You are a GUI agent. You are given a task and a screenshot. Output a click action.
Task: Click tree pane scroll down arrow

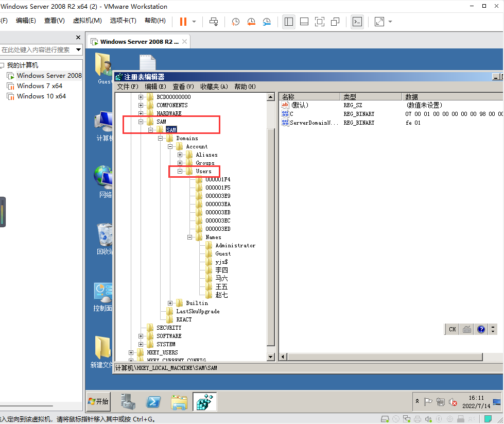point(271,357)
